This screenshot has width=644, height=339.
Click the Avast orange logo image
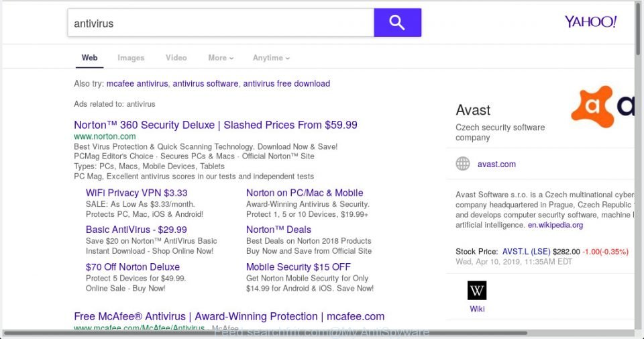pos(602,107)
